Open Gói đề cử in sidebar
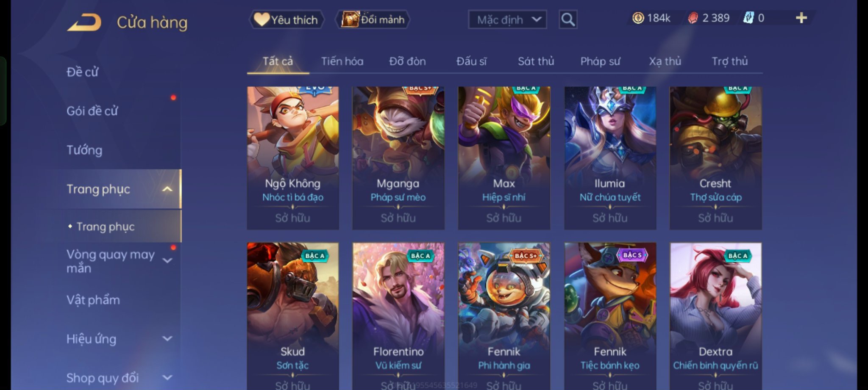The height and width of the screenshot is (390, 868). coord(92,111)
